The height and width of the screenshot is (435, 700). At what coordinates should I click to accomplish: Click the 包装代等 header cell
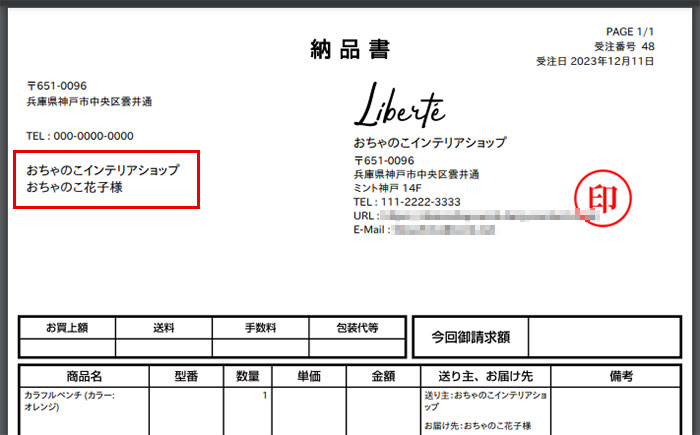(357, 328)
